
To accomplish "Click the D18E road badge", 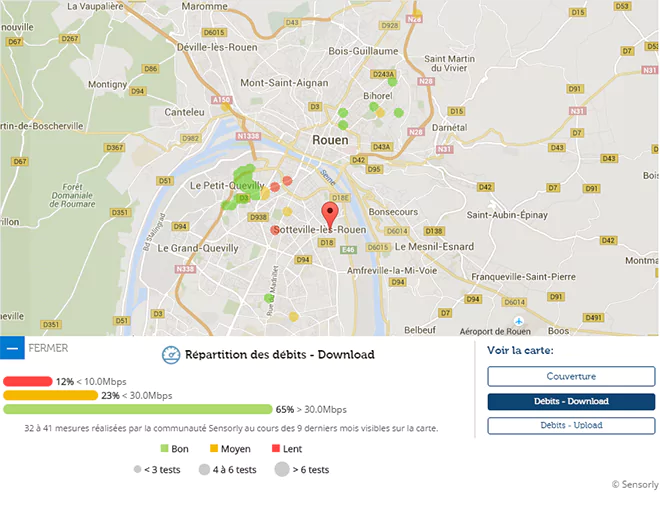I will point(340,198).
